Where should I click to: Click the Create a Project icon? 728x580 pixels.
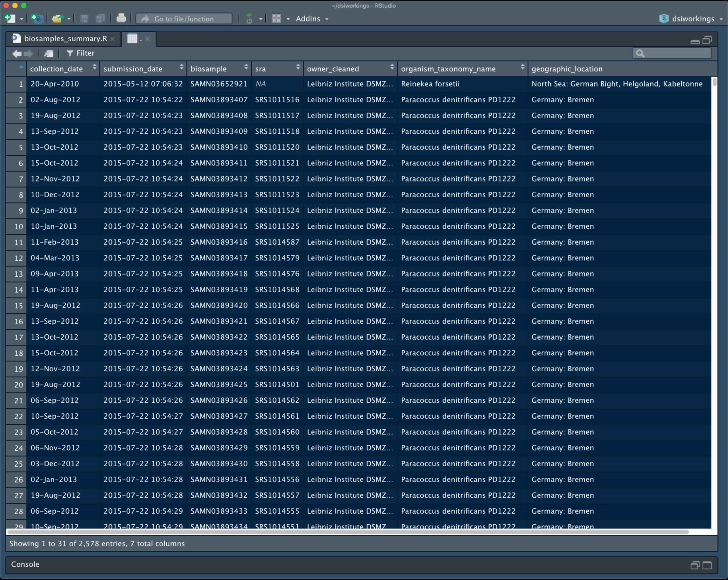click(37, 18)
